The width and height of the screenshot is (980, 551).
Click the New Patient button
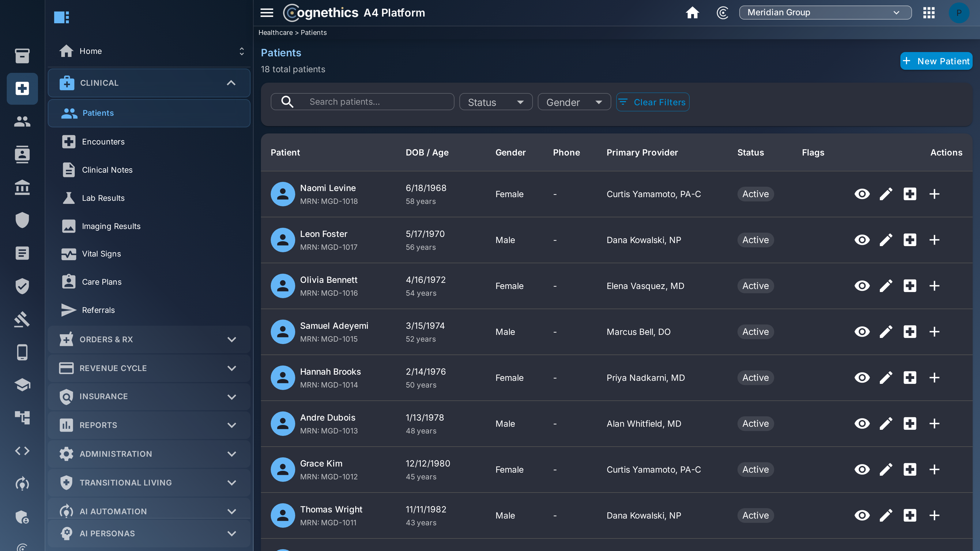(x=936, y=61)
